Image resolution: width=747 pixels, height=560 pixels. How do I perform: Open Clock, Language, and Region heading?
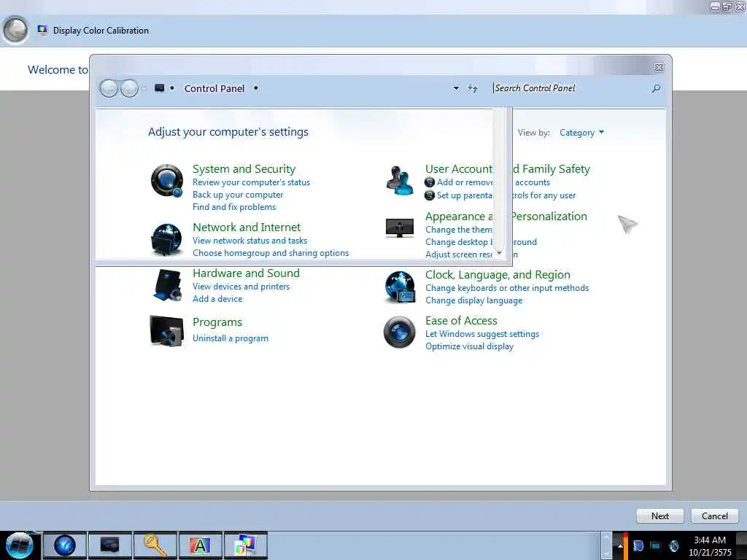[498, 275]
